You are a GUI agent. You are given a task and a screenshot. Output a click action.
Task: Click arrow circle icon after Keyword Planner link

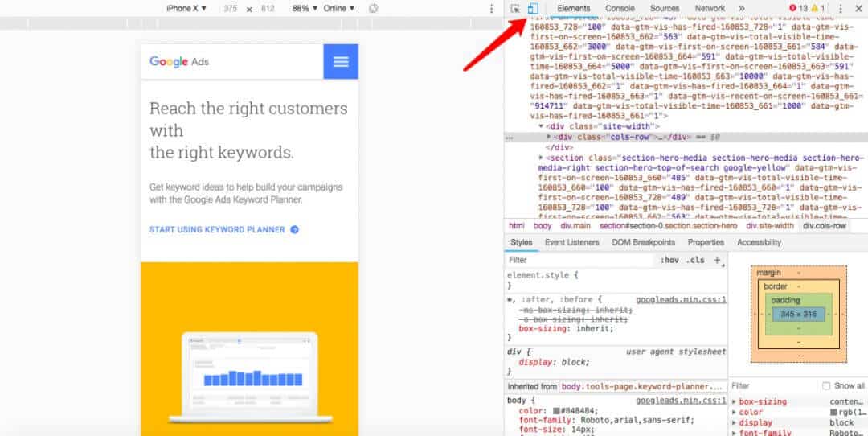[x=294, y=229]
